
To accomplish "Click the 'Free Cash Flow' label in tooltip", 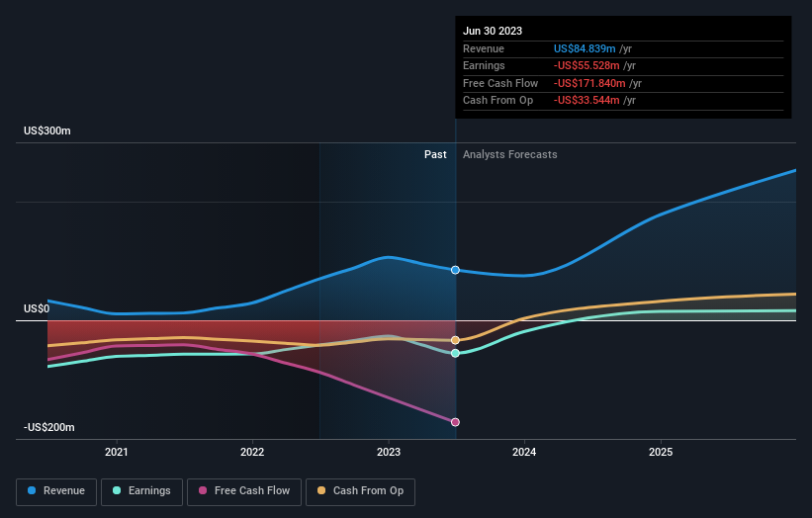I will [500, 83].
